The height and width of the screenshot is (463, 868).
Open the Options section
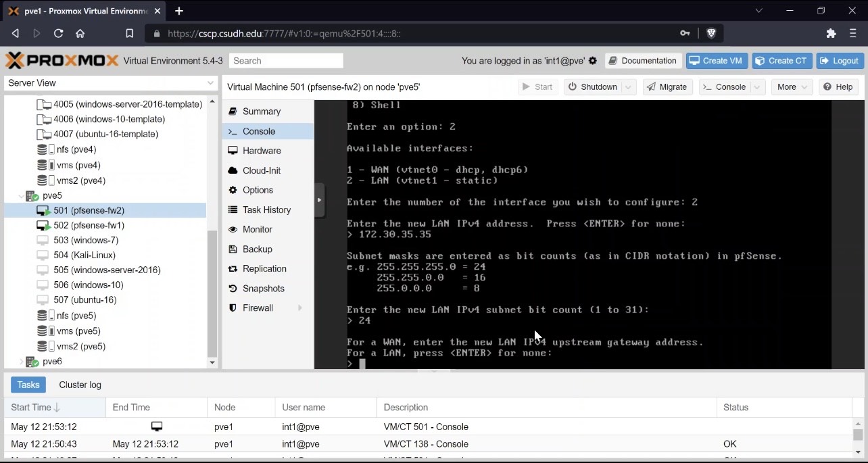[268, 190]
